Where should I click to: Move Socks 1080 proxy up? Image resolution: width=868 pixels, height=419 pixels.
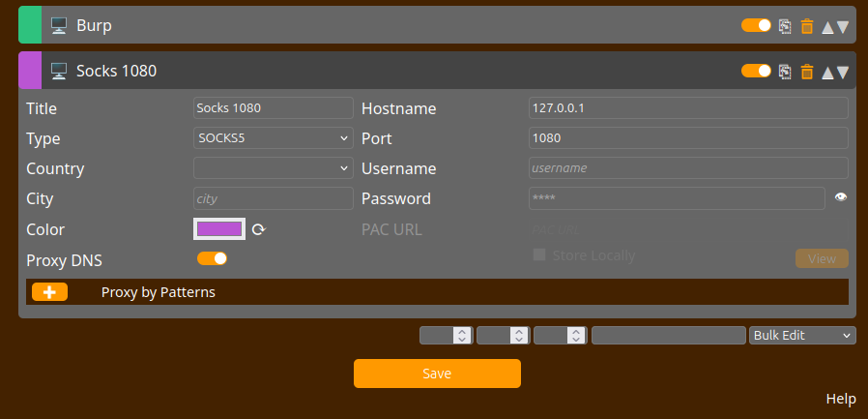pos(827,72)
